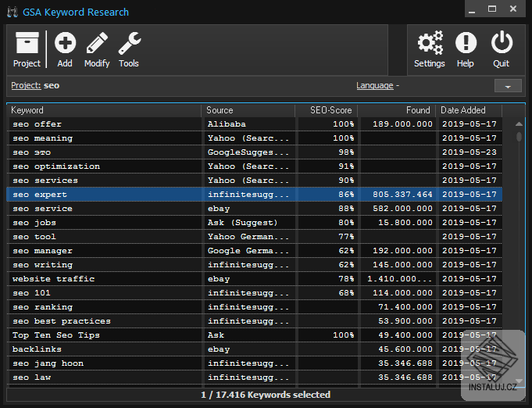Screen dimensions: 532x408
Task: Select the 'seo manager' keyword row
Action: coord(255,251)
